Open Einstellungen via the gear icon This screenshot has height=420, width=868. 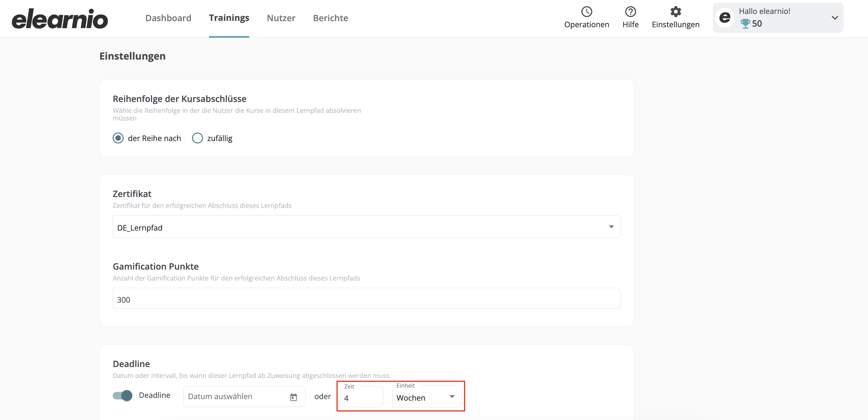point(676,12)
